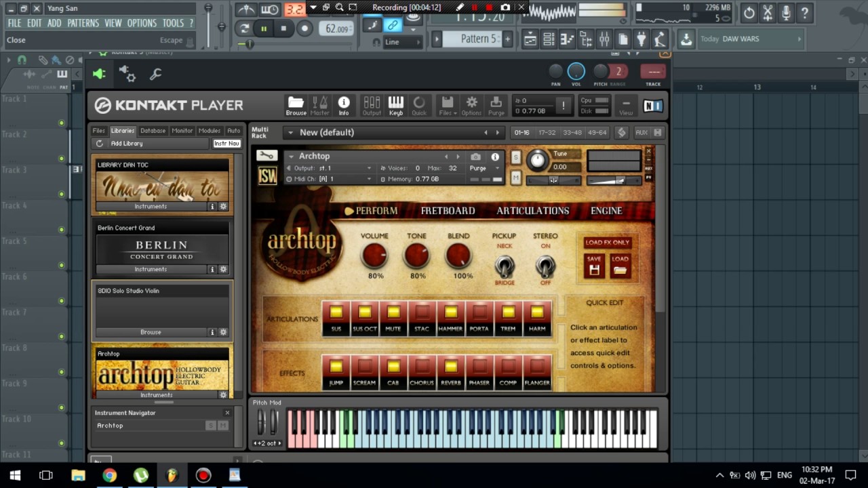This screenshot has height=488, width=868.
Task: Open FL Studio plugin wrench settings
Action: click(x=155, y=74)
